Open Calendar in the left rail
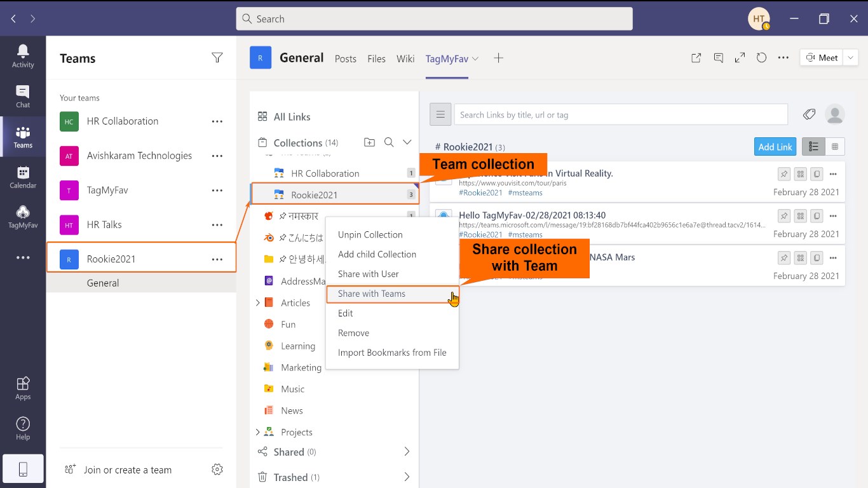Image resolution: width=868 pixels, height=488 pixels. (23, 177)
